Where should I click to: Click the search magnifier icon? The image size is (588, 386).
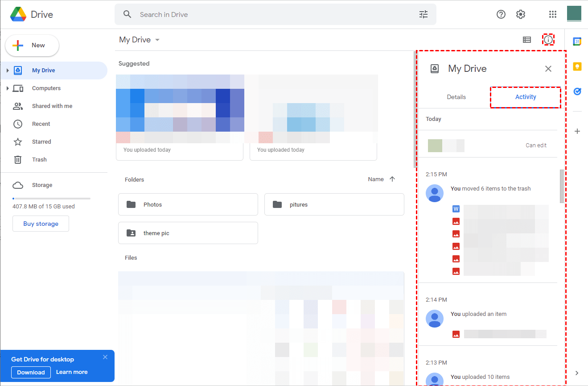tap(127, 14)
